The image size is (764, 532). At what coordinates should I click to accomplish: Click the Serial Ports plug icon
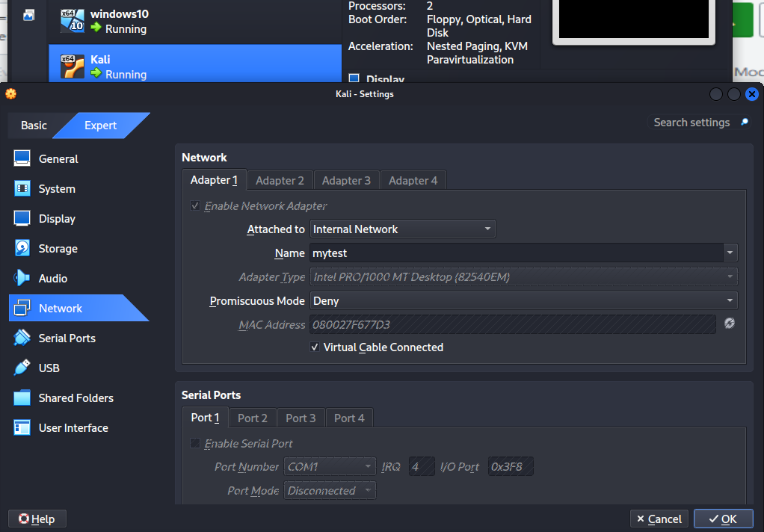pos(22,338)
